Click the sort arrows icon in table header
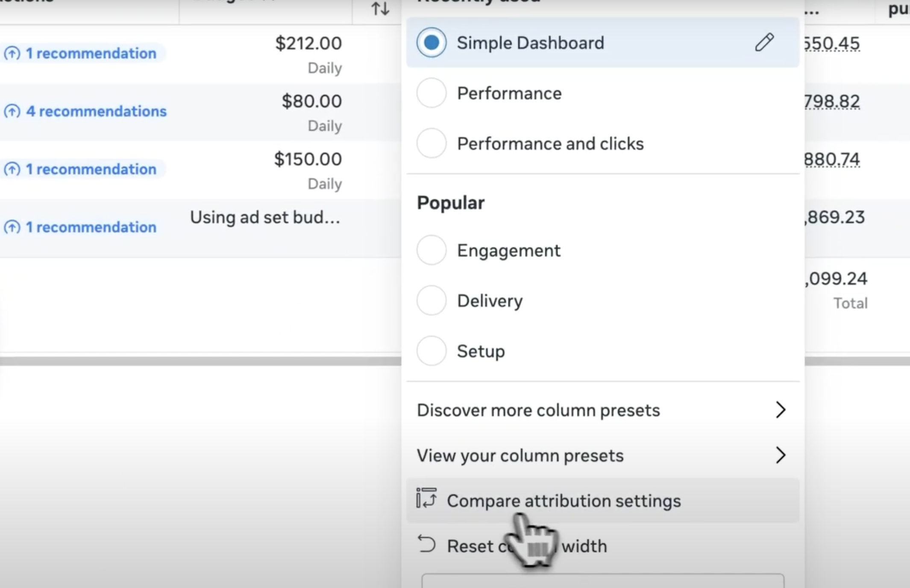 click(x=380, y=8)
